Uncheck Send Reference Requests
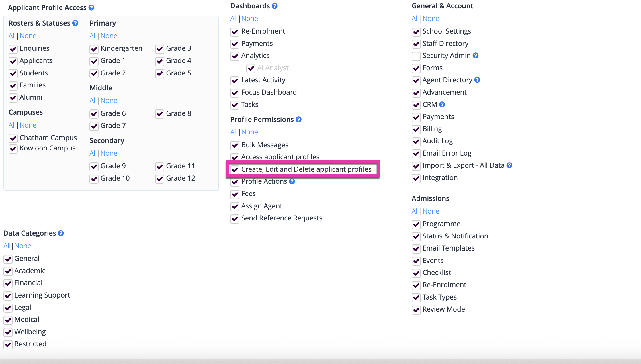This screenshot has width=641, height=364. pos(235,219)
